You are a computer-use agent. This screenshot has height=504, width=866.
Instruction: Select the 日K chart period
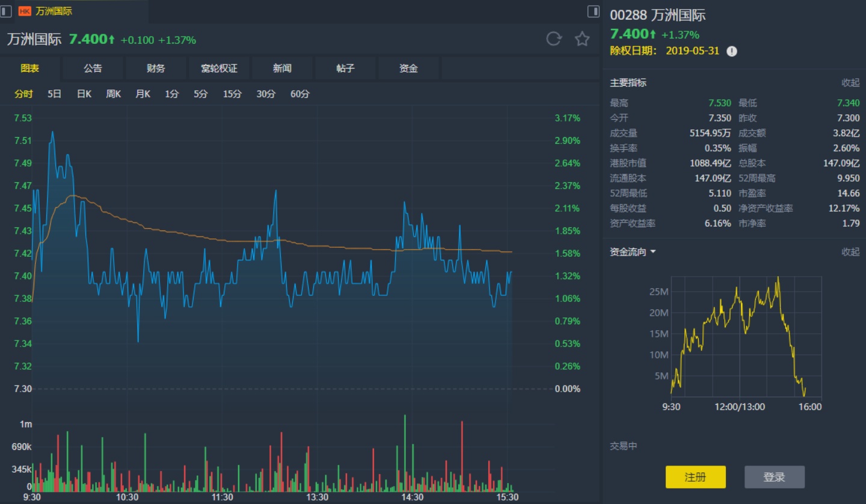pyautogui.click(x=84, y=94)
